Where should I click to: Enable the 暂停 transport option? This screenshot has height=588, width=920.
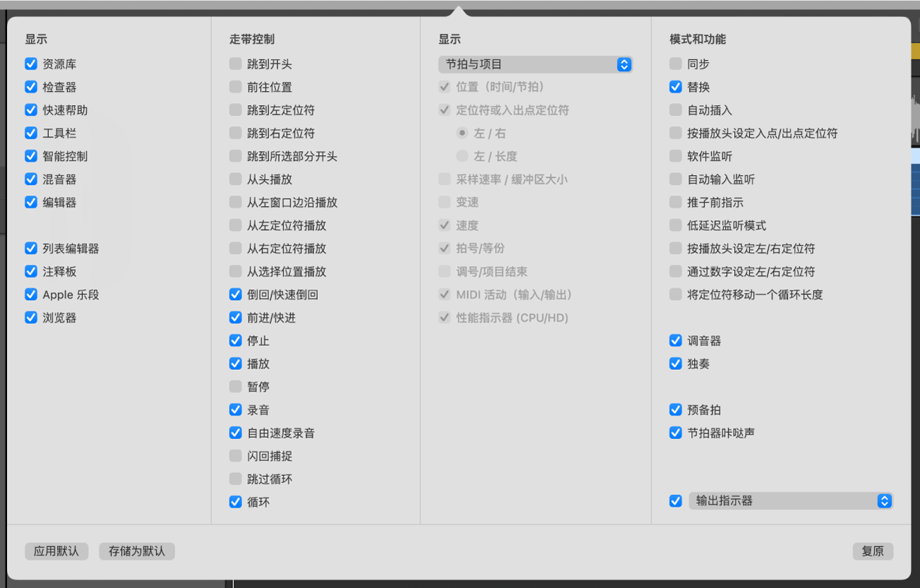235,387
